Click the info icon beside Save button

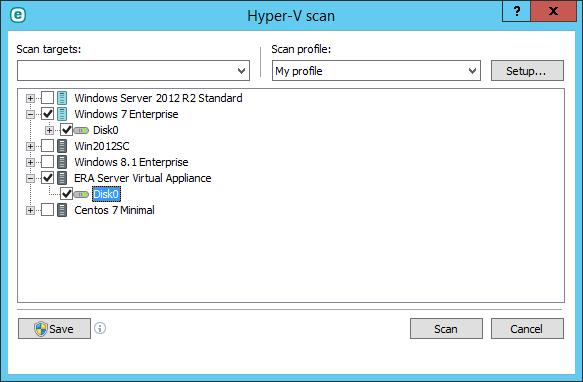click(100, 328)
